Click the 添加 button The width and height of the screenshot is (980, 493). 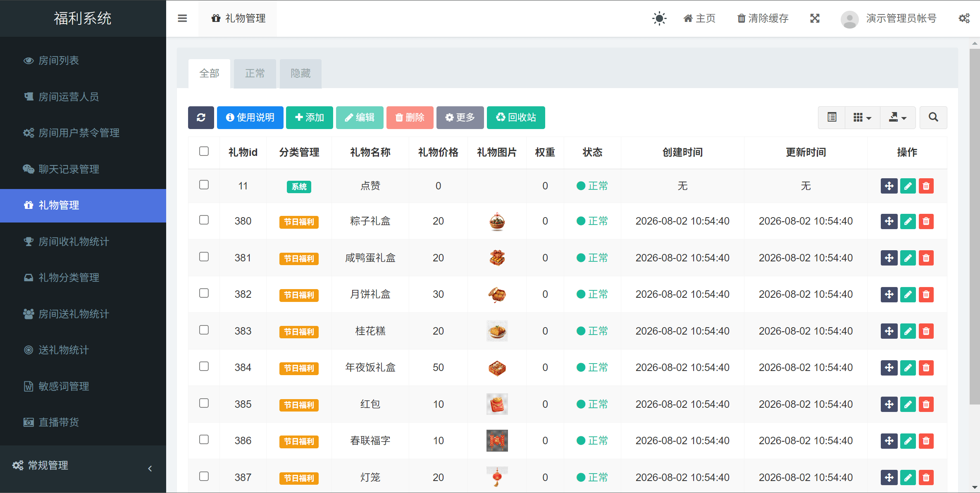[310, 117]
